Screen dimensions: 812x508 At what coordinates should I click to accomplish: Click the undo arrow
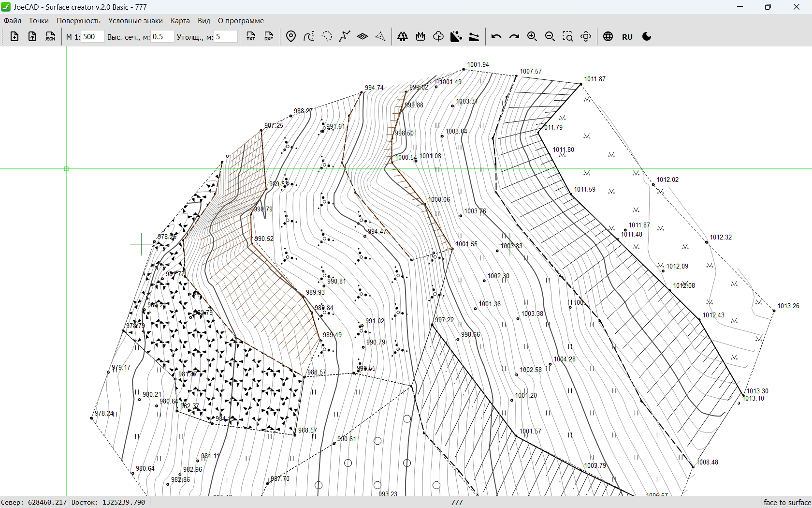496,37
